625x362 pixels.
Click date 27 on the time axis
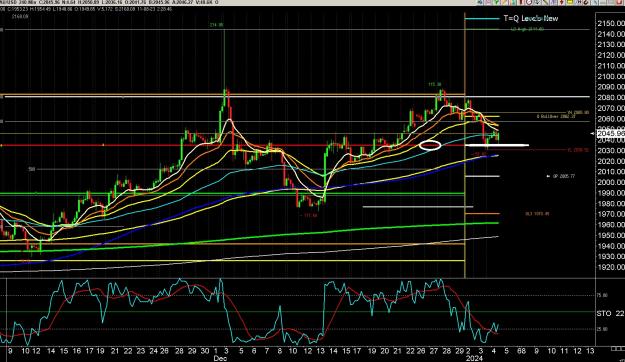[434, 351]
